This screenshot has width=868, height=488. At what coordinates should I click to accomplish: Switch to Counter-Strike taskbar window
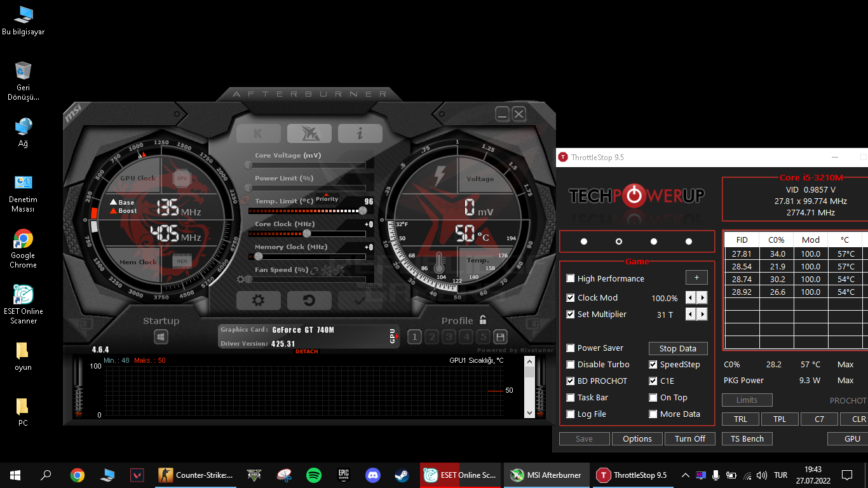(x=197, y=475)
